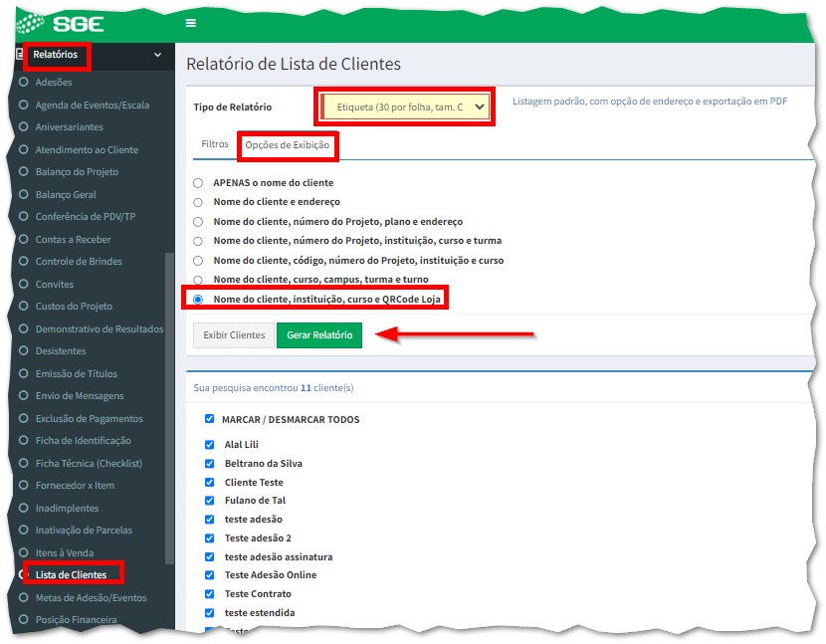826x644 pixels.
Task: Uncheck the teste adesão assinatura checkbox
Action: [x=210, y=557]
